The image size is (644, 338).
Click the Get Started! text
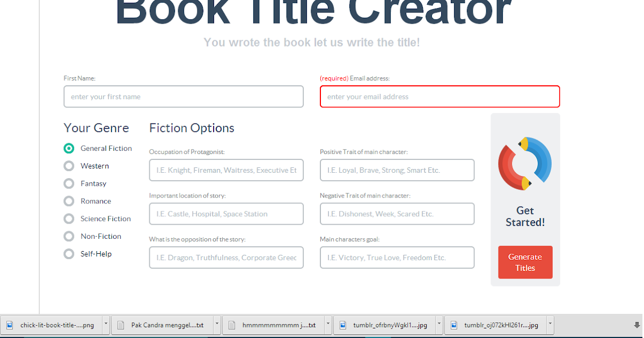coord(525,216)
